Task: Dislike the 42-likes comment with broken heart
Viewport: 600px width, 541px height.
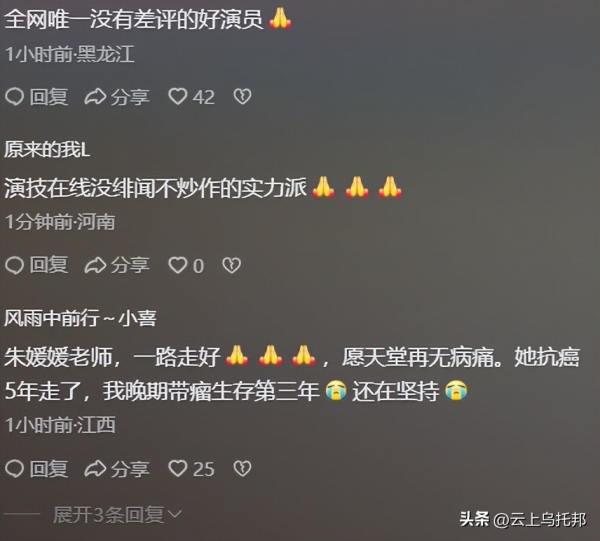Action: point(242,97)
